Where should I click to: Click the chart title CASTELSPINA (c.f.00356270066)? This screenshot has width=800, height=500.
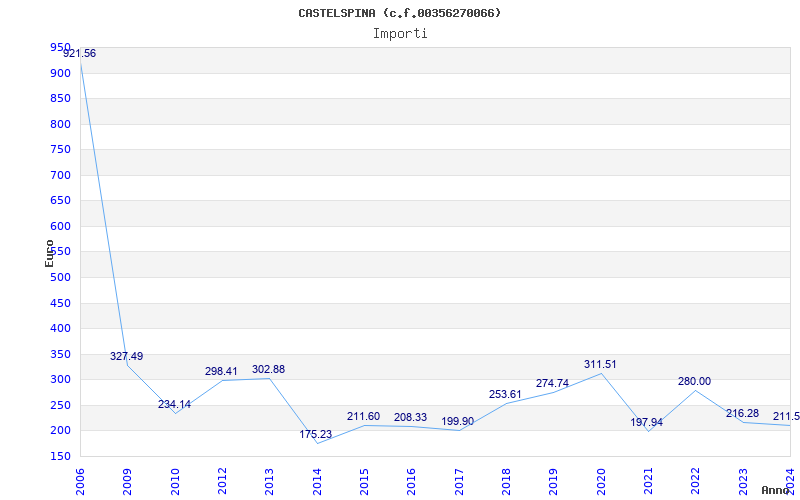(399, 13)
